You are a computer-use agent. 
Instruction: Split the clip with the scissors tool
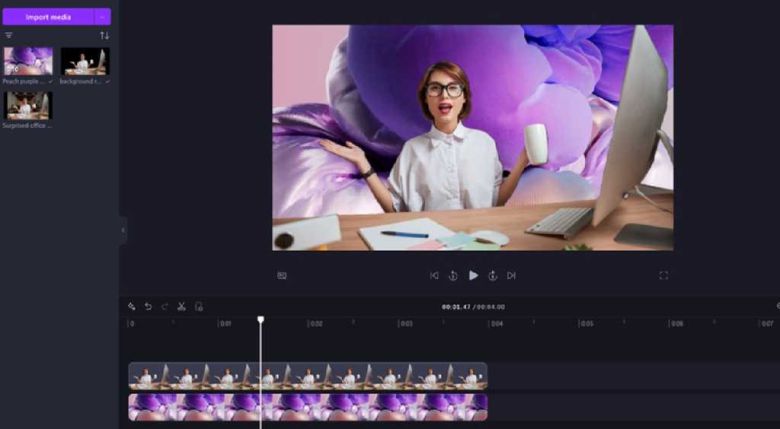181,306
